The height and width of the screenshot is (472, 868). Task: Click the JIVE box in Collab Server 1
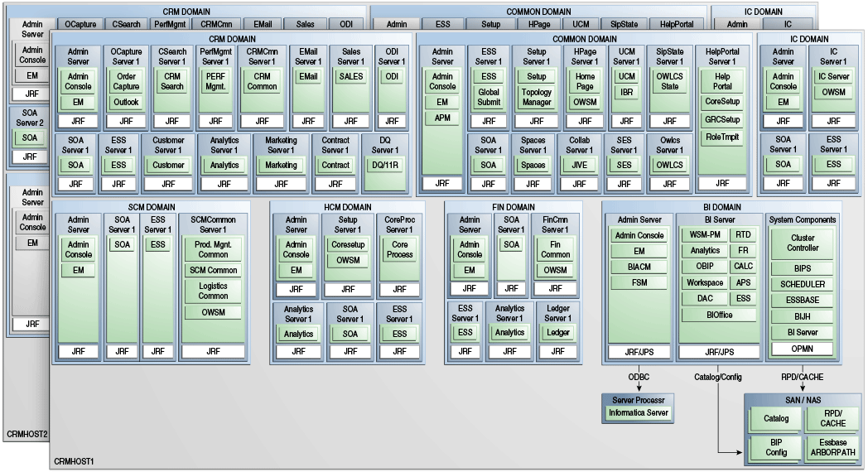click(x=579, y=165)
